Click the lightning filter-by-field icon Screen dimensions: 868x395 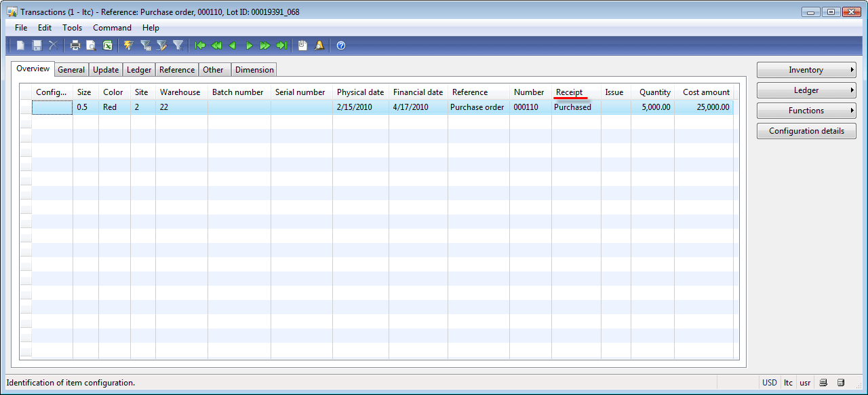coord(128,45)
